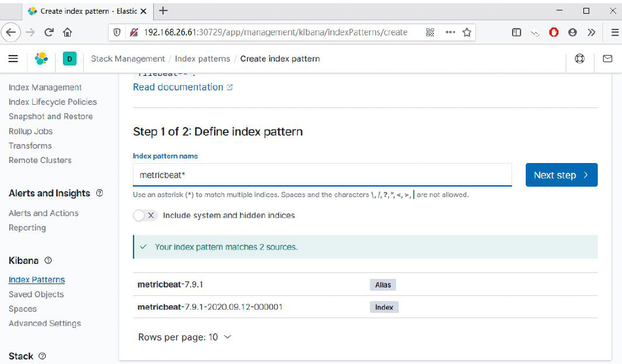The height and width of the screenshot is (364, 622).
Task: Open Read documentation link
Action: tap(183, 87)
